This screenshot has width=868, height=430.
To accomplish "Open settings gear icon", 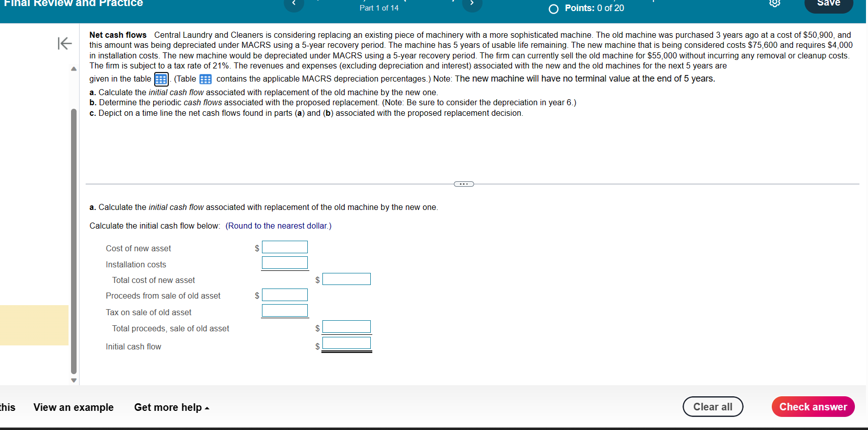I will point(775,3).
